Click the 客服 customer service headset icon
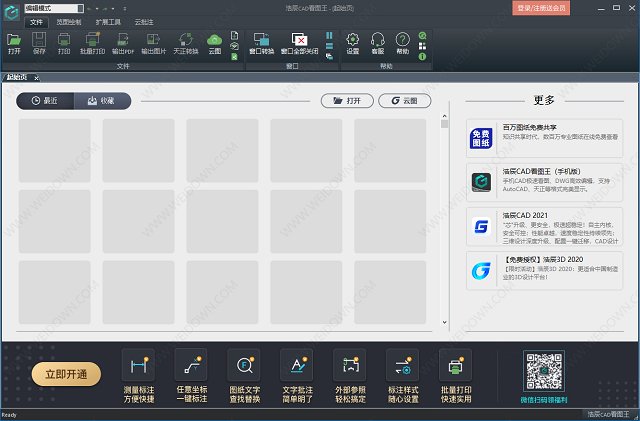Image resolution: width=640 pixels, height=421 pixels. [x=378, y=41]
